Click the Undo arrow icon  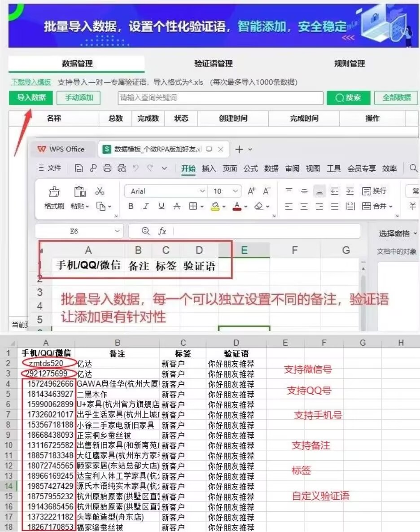136,168
